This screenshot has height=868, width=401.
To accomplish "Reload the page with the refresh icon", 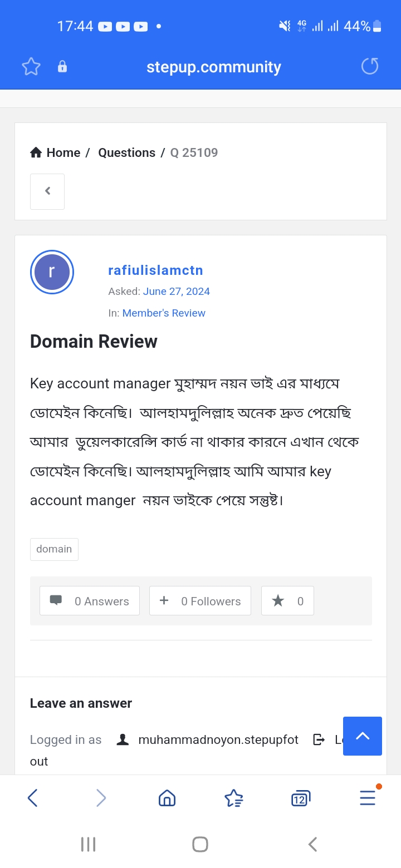I will (370, 67).
